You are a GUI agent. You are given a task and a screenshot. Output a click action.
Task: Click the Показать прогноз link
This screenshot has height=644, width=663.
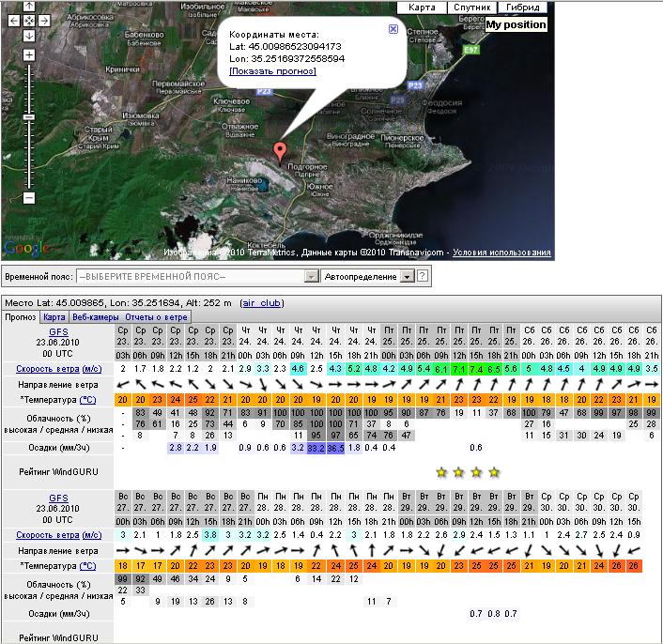(272, 71)
